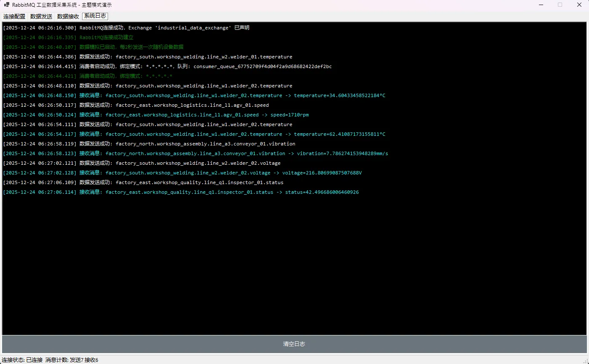This screenshot has width=589, height=364.
Task: Select the received voltage=216.8V log line
Action: pyautogui.click(x=182, y=173)
